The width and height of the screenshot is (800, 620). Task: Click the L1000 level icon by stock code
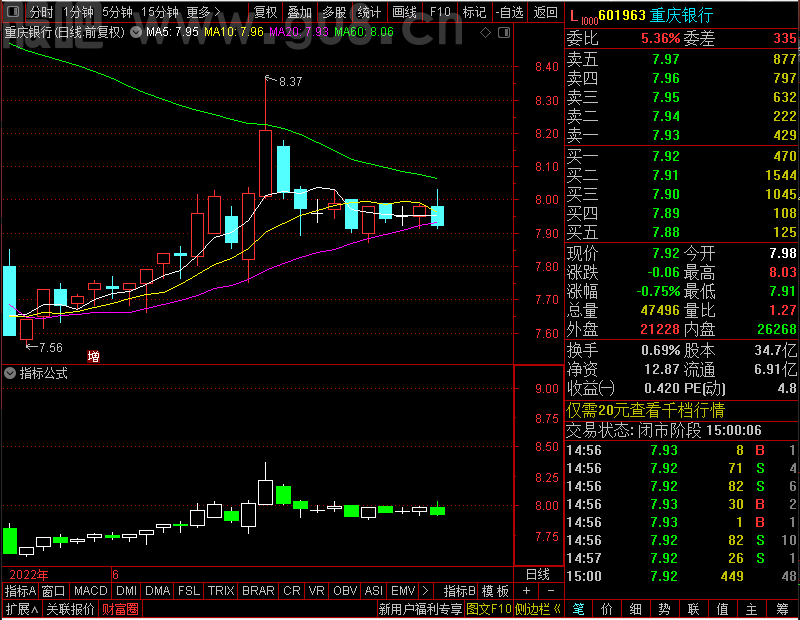(584, 17)
